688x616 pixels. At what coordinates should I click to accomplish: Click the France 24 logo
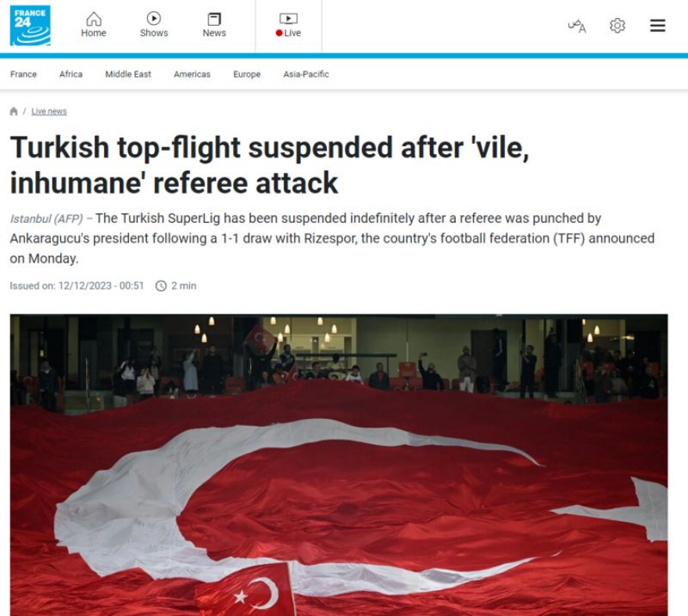click(30, 26)
